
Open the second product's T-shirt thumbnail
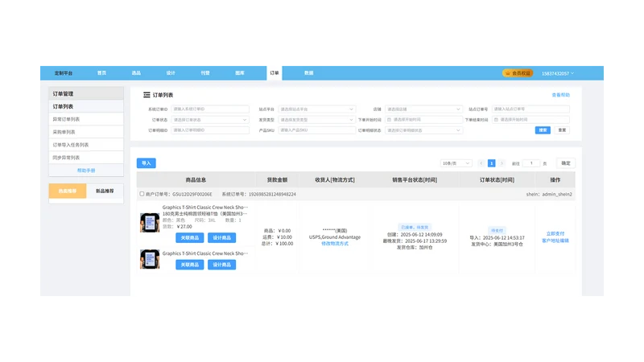[150, 259]
